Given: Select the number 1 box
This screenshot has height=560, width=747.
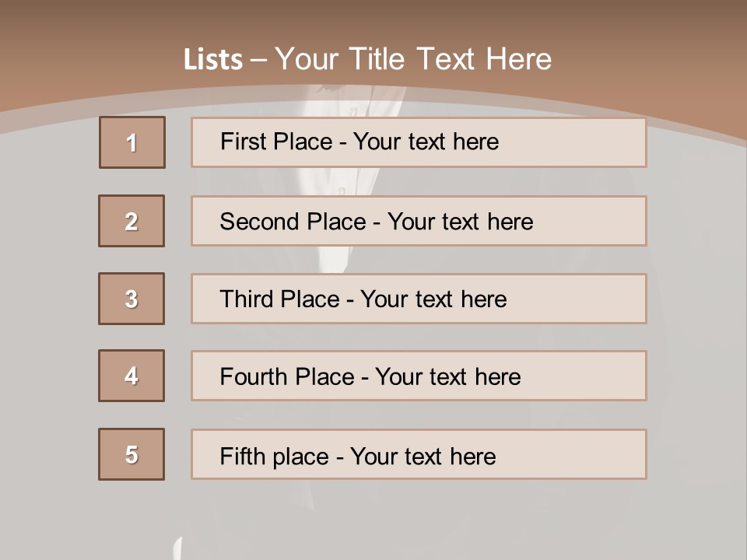Looking at the screenshot, I should [132, 142].
